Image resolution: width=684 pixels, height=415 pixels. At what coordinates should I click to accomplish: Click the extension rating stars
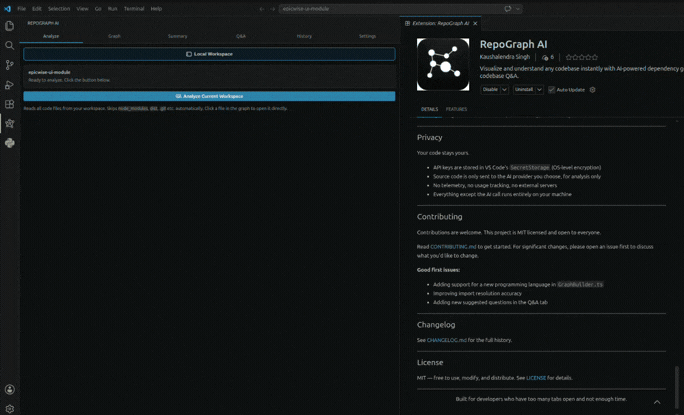[581, 57]
